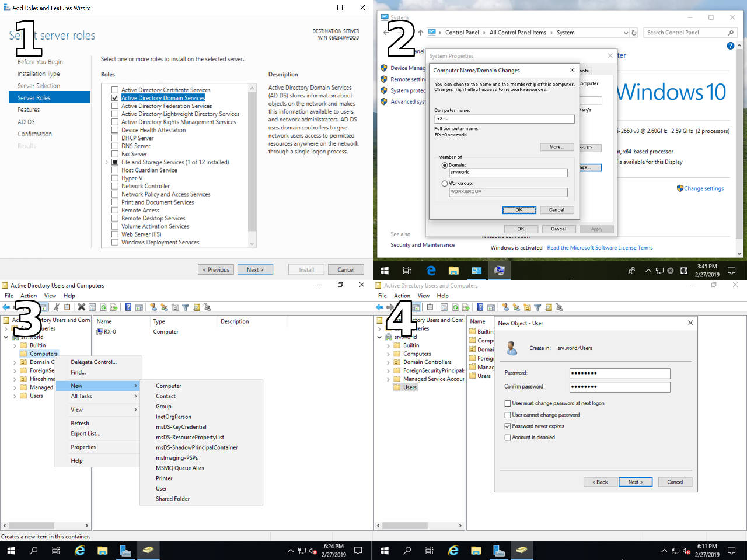Select 'Delegate Control...' in context menu
Viewport: 747px width, 560px height.
tap(94, 362)
